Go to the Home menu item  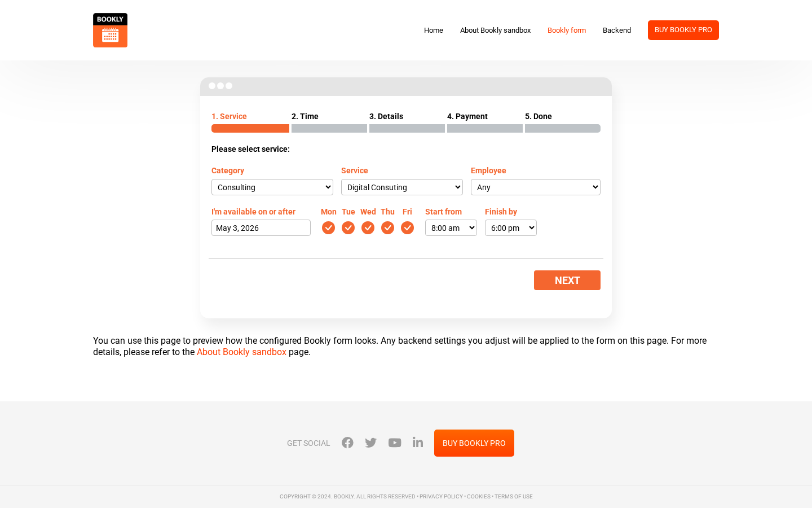pos(434,30)
